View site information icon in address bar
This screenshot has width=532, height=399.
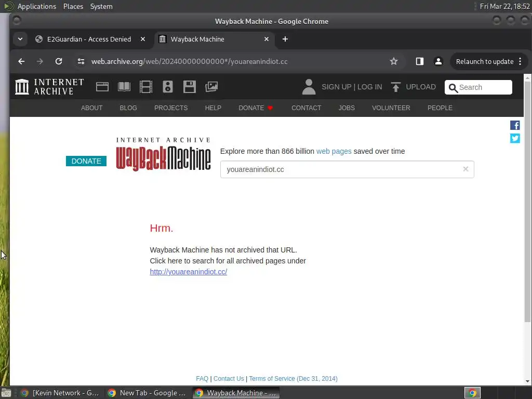(81, 61)
